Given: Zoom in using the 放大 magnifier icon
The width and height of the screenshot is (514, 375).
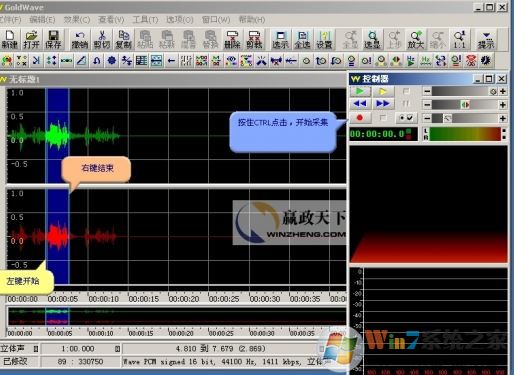Looking at the screenshot, I should (x=416, y=39).
